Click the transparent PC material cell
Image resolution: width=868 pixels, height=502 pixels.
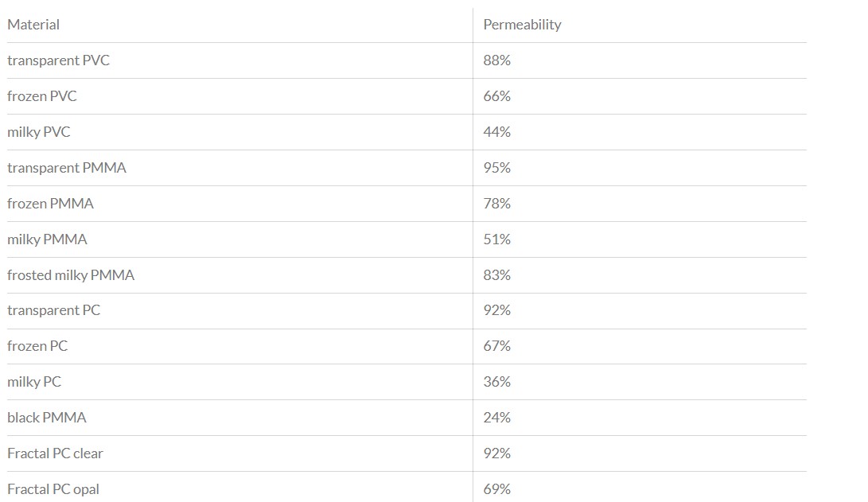click(x=54, y=310)
